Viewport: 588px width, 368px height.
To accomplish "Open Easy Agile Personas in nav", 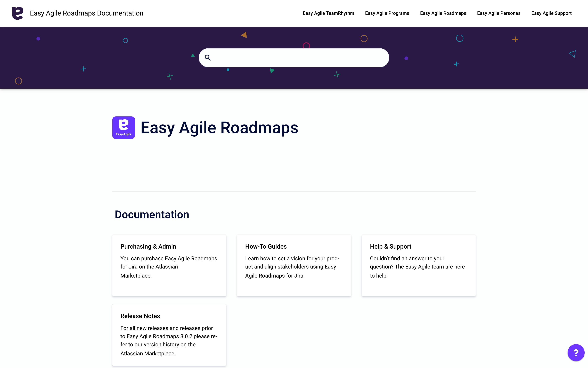I will pyautogui.click(x=499, y=13).
